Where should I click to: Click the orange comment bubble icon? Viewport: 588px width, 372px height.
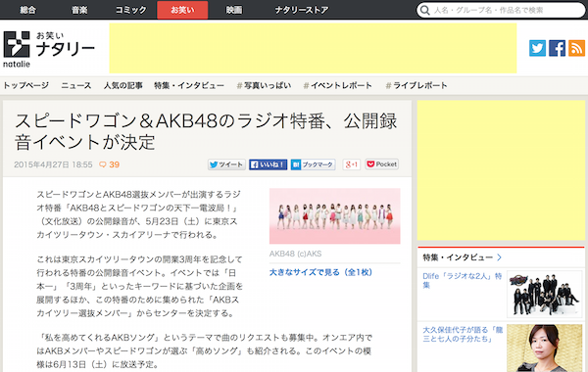tap(102, 164)
